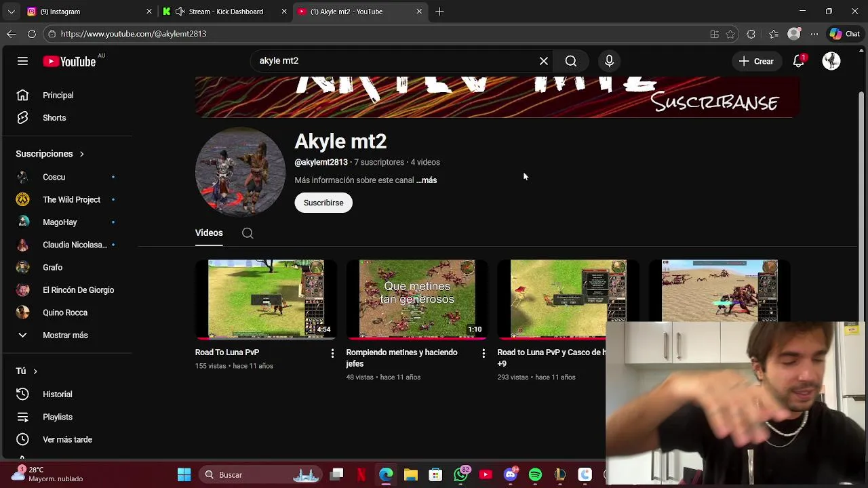
Task: Click the magnifier search button
Action: [571, 61]
